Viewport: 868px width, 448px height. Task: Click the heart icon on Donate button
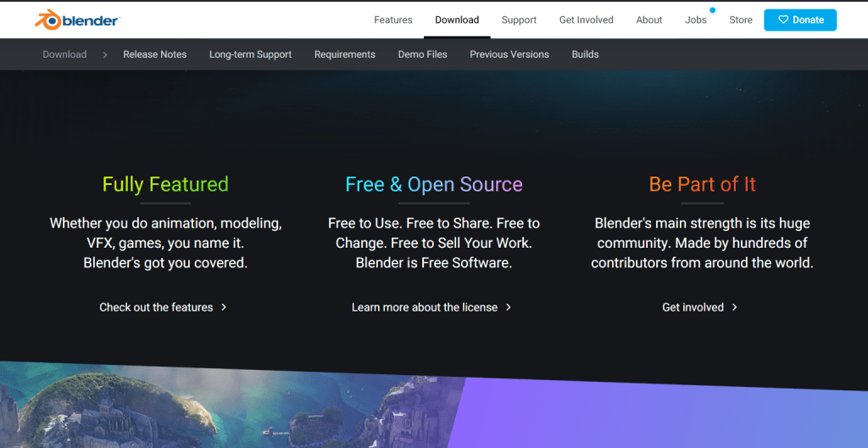tap(782, 20)
